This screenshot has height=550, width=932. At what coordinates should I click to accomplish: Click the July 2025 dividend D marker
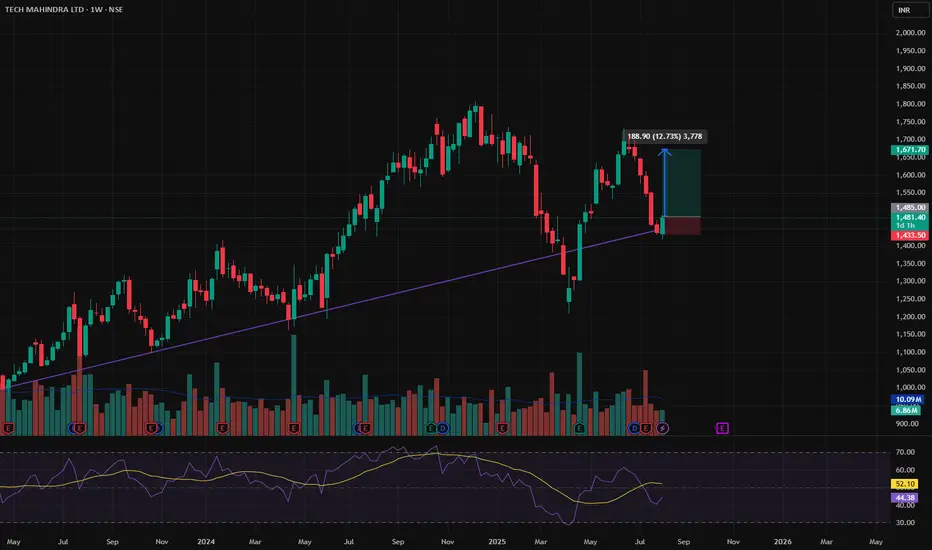coord(634,428)
